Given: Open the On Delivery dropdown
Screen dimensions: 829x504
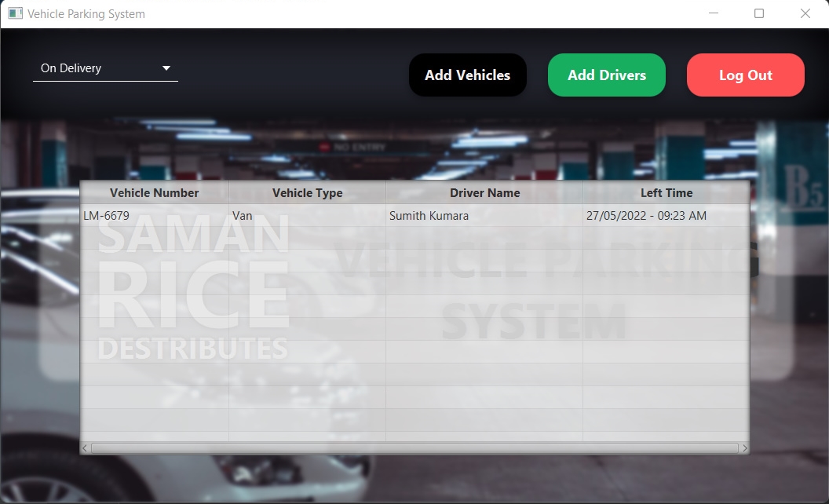Looking at the screenshot, I should [x=105, y=69].
